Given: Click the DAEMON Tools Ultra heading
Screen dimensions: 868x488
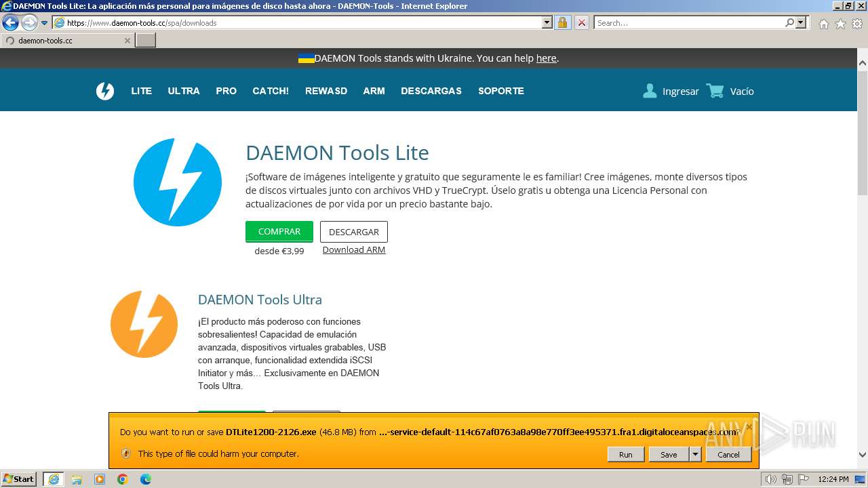Looking at the screenshot, I should coord(260,300).
